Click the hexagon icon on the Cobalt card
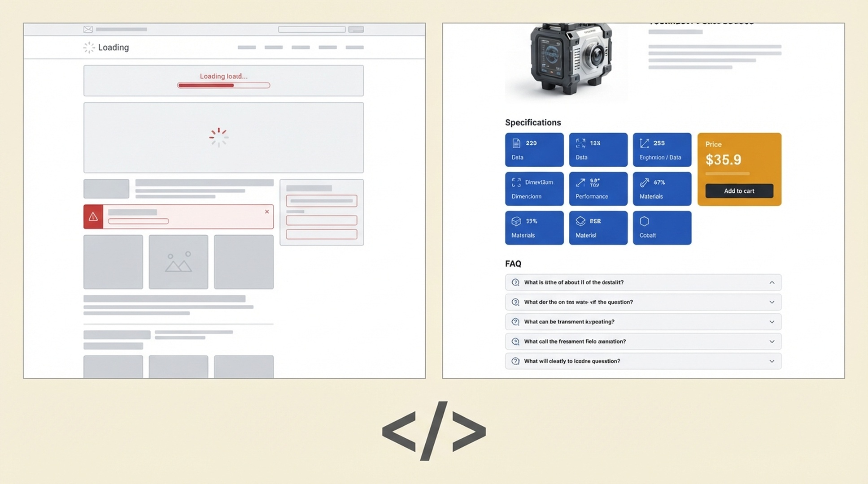The height and width of the screenshot is (484, 868). pos(645,221)
